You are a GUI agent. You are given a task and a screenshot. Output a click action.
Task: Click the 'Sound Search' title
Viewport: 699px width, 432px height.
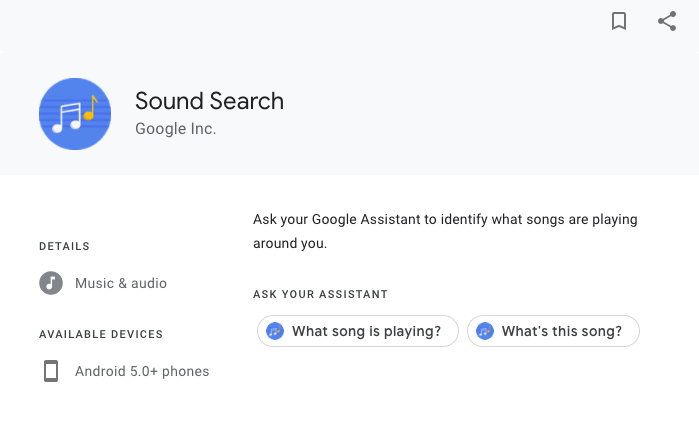pyautogui.click(x=210, y=101)
